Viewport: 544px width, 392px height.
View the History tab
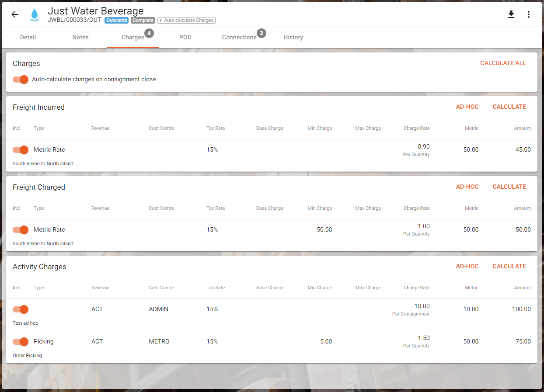293,37
